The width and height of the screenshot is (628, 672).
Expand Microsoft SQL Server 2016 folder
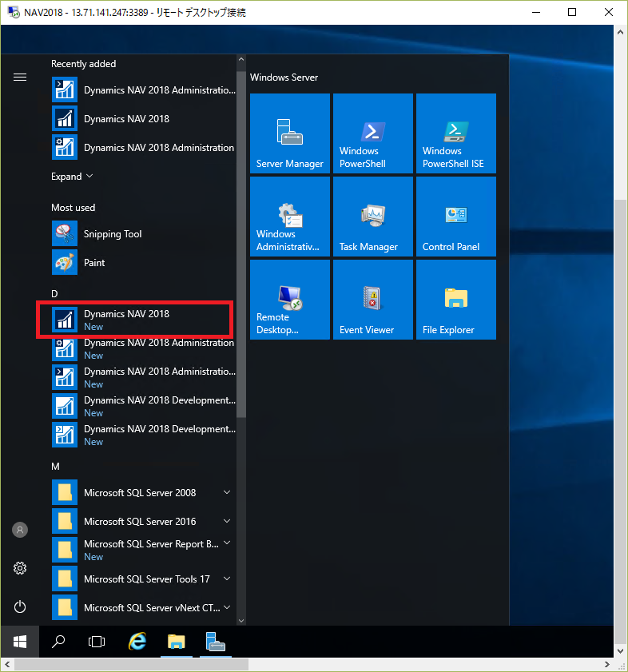(x=144, y=521)
